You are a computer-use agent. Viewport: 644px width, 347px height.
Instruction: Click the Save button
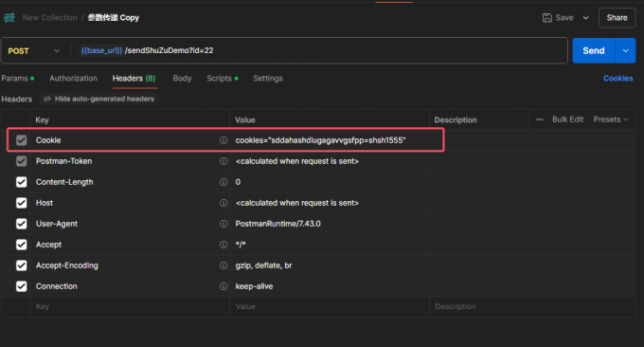558,18
